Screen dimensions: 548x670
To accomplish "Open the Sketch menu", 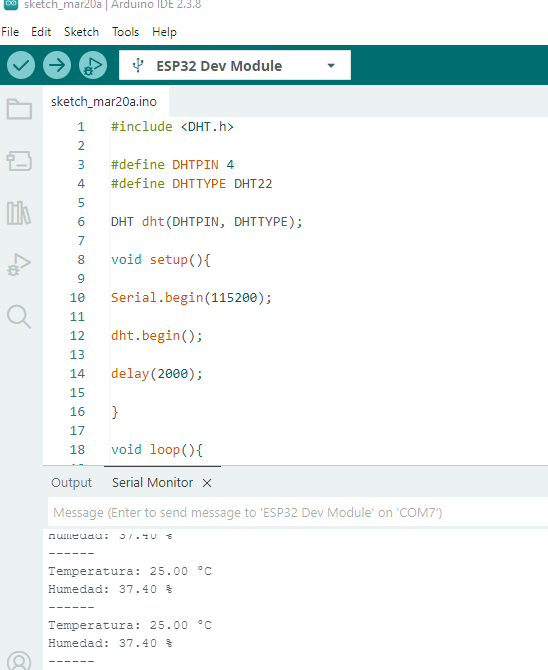I will pos(81,32).
